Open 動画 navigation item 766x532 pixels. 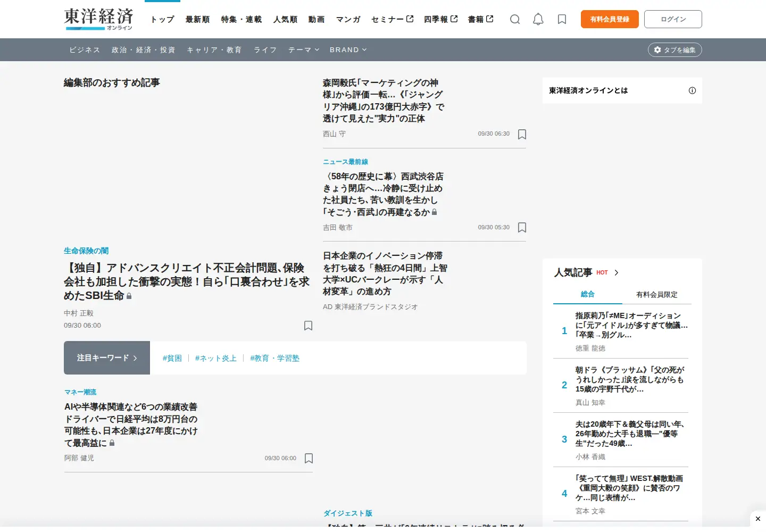pos(317,19)
